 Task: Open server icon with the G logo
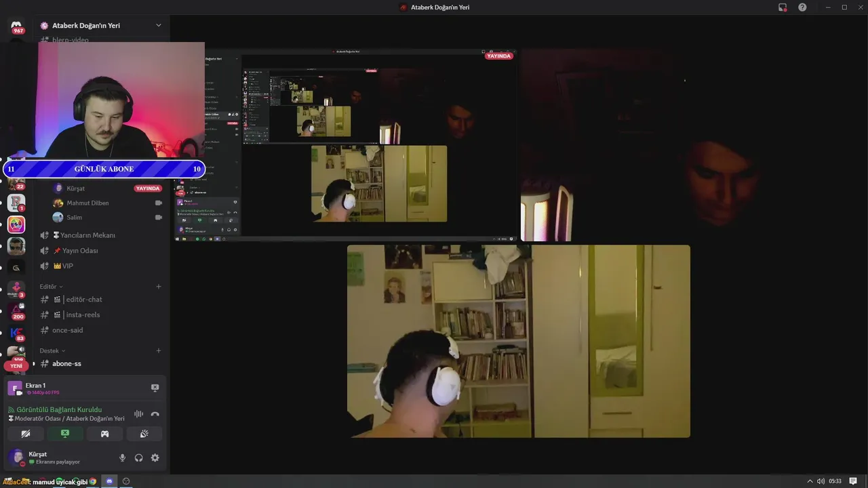tap(16, 268)
